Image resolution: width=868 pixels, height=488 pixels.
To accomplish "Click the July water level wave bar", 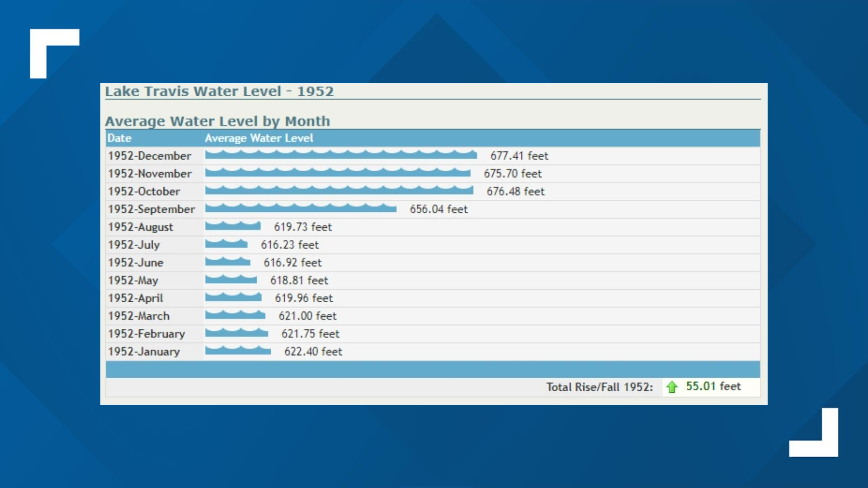I will (226, 244).
